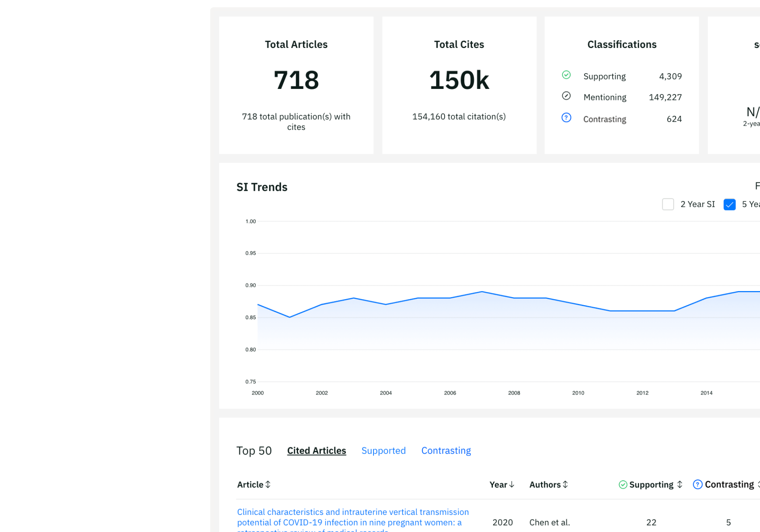The height and width of the screenshot is (532, 760).
Task: Switch to the Contrasting tab
Action: (x=446, y=451)
